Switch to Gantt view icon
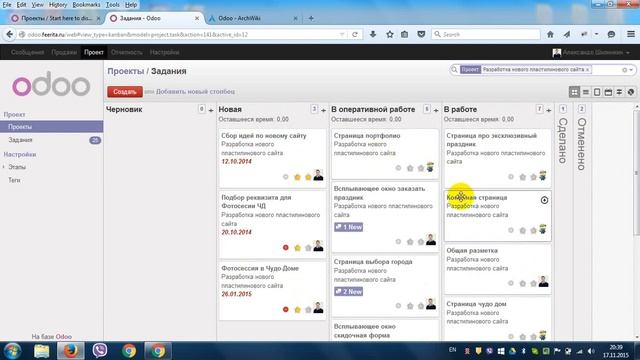The height and width of the screenshot is (360, 640). point(619,92)
